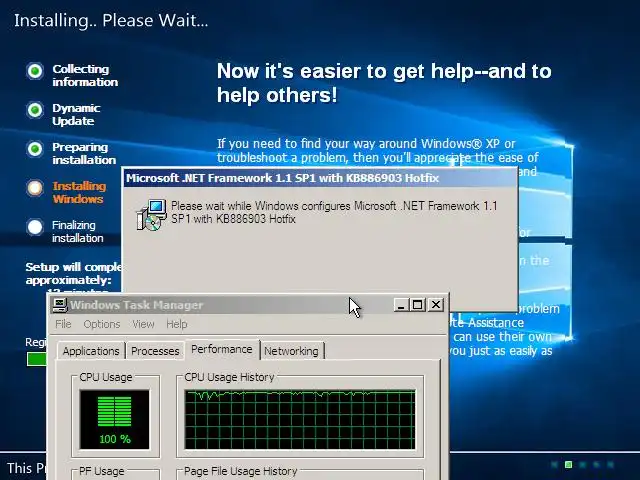This screenshot has width=640, height=480.
Task: Click the Finalizing installation step indicator
Action: click(x=35, y=227)
